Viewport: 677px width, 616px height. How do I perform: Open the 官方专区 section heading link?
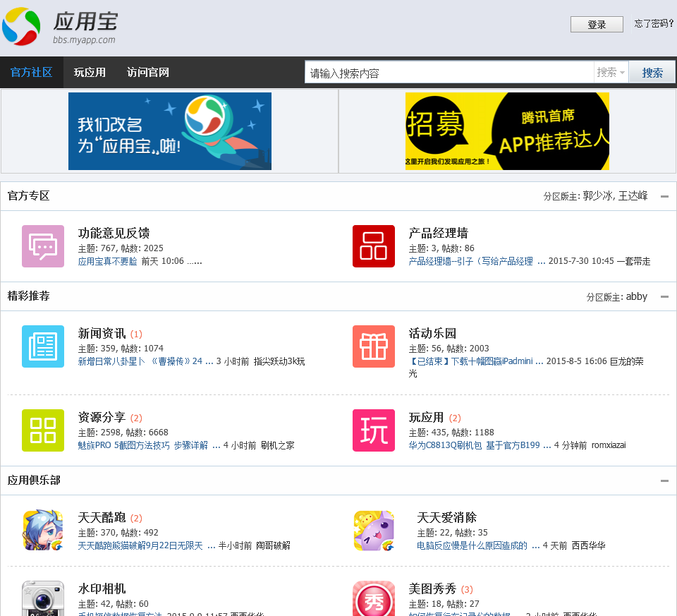28,195
